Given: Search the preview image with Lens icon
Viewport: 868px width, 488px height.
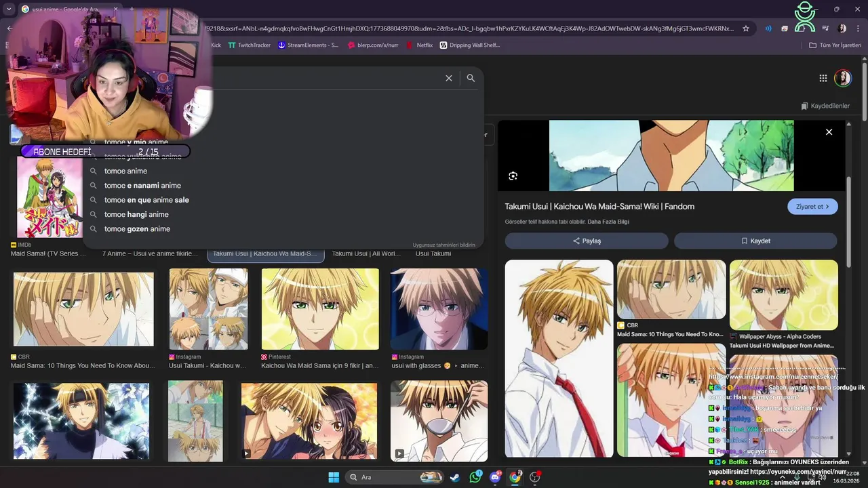Looking at the screenshot, I should (513, 176).
